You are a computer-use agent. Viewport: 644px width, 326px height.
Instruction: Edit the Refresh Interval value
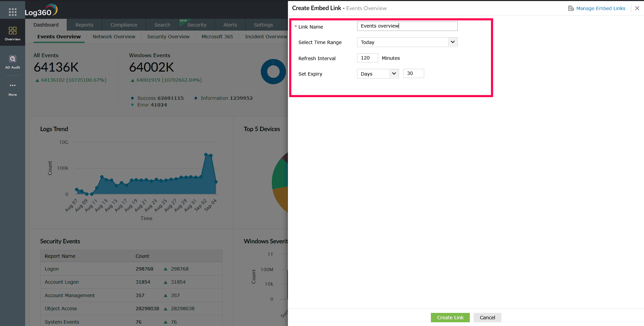[x=367, y=58]
